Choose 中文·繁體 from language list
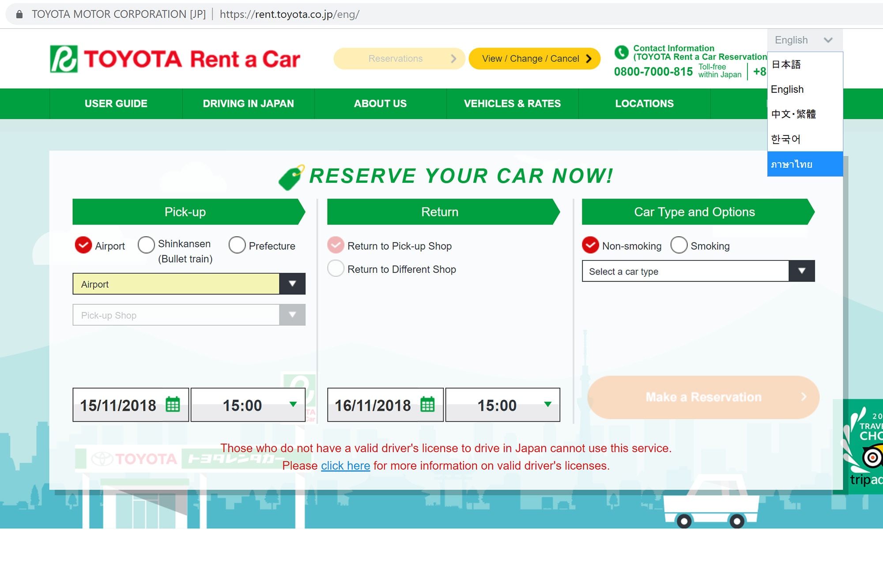The height and width of the screenshot is (588, 883). tap(805, 114)
